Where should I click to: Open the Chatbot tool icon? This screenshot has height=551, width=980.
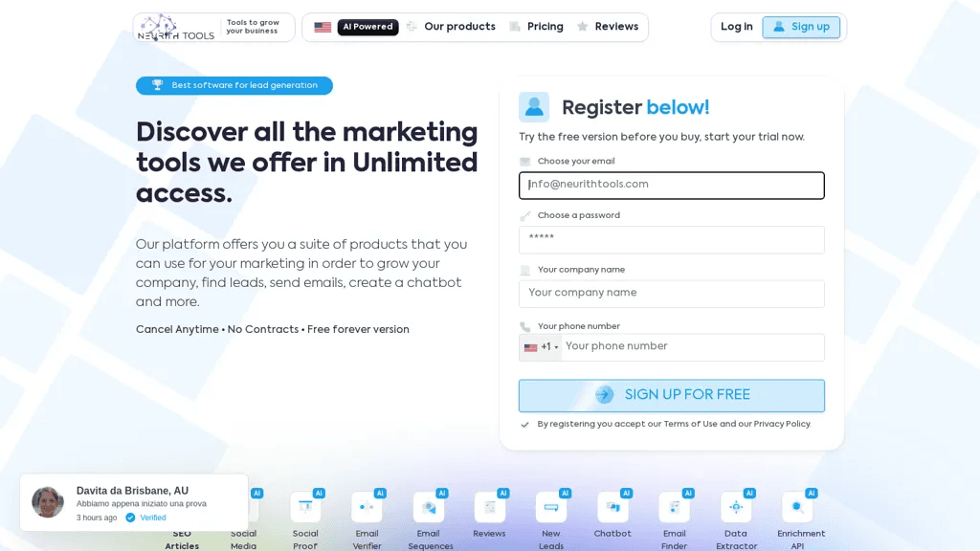613,507
